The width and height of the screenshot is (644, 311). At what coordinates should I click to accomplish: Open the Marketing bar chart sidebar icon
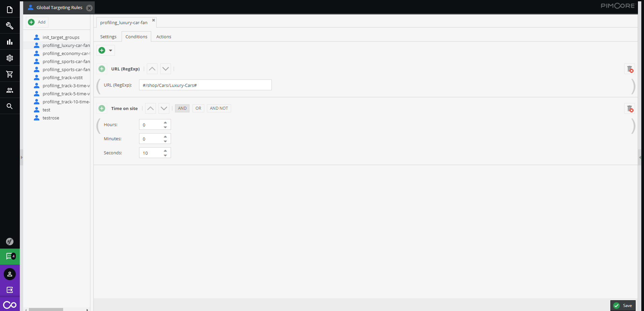coord(10,42)
